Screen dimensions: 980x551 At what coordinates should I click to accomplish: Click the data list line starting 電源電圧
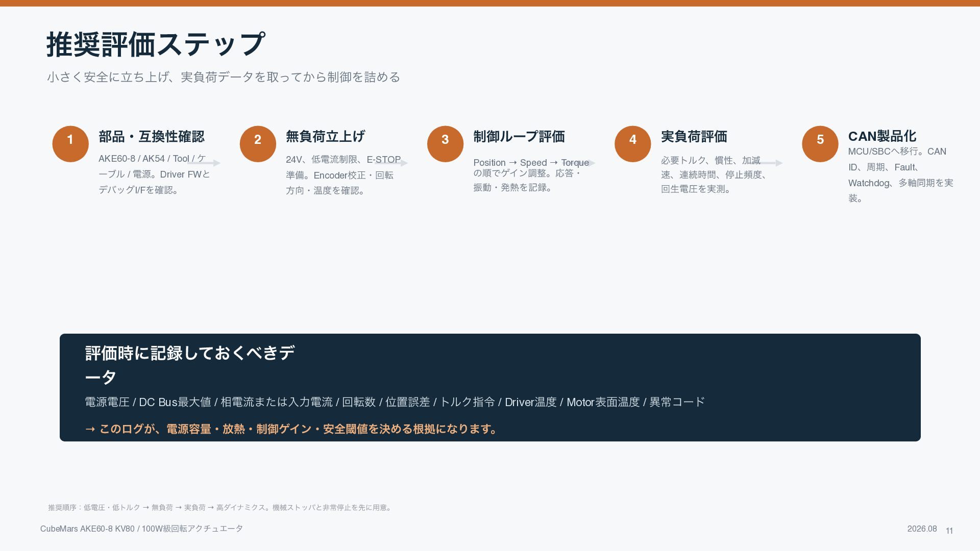pos(395,402)
